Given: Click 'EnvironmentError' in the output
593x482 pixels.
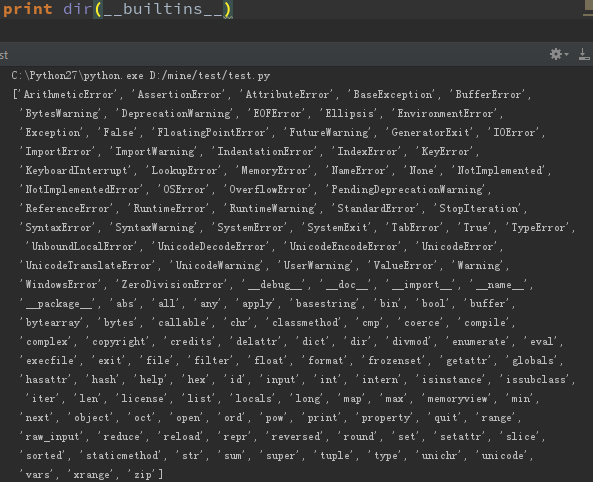Looking at the screenshot, I should pyautogui.click(x=445, y=113).
